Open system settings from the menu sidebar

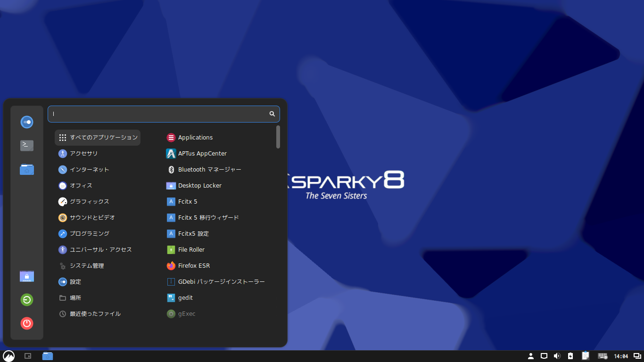pyautogui.click(x=27, y=122)
